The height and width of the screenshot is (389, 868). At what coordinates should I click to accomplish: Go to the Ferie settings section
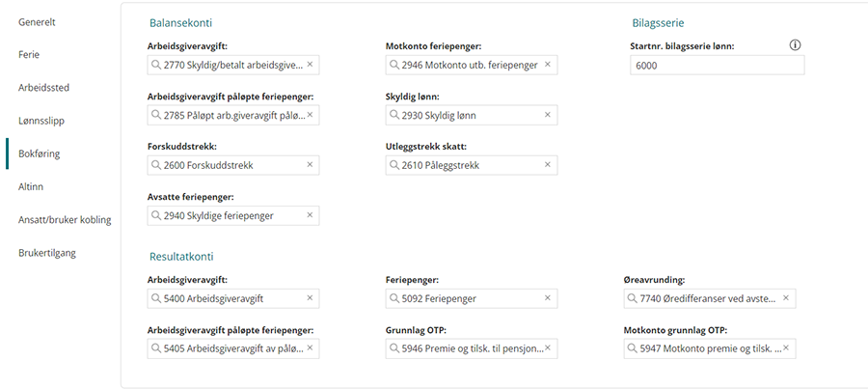[29, 55]
